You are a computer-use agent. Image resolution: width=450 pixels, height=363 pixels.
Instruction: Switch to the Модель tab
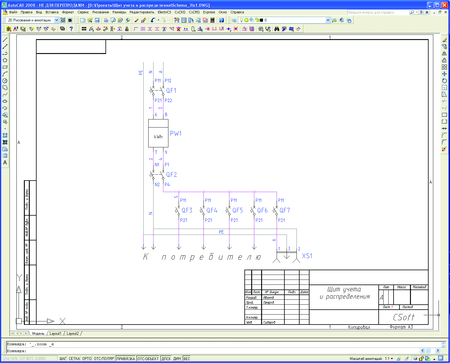point(38,333)
